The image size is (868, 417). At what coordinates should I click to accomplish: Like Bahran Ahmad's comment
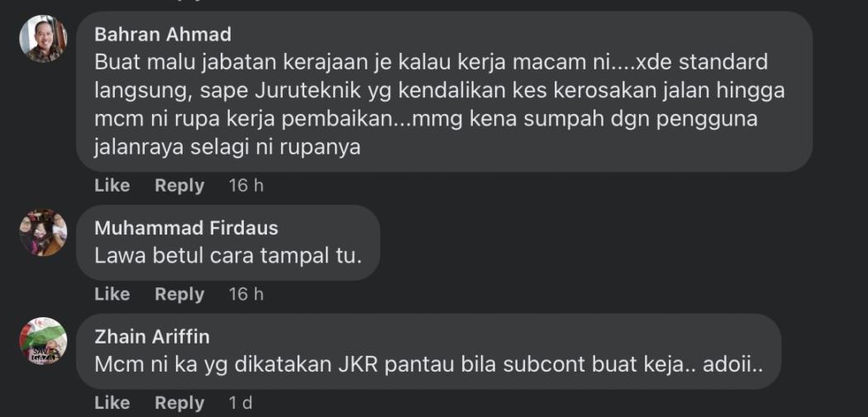pos(112,186)
